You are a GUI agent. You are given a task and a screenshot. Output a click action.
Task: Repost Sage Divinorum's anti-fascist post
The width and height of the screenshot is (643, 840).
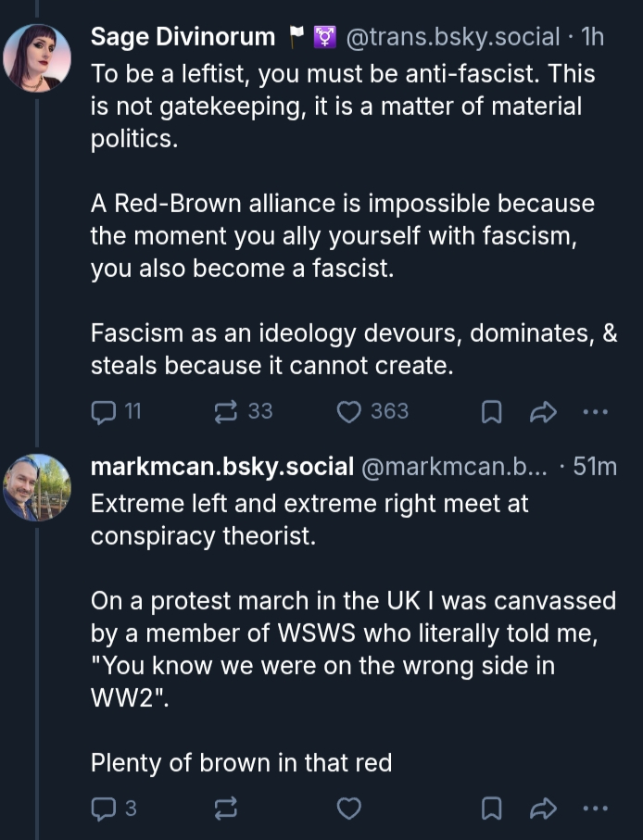click(x=226, y=411)
